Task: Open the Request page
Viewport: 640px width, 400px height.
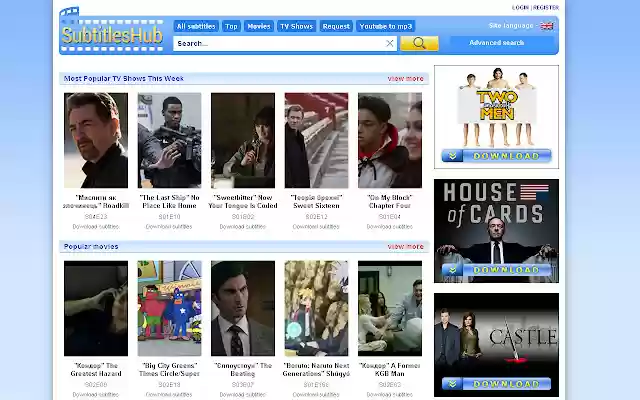Action: [336, 26]
